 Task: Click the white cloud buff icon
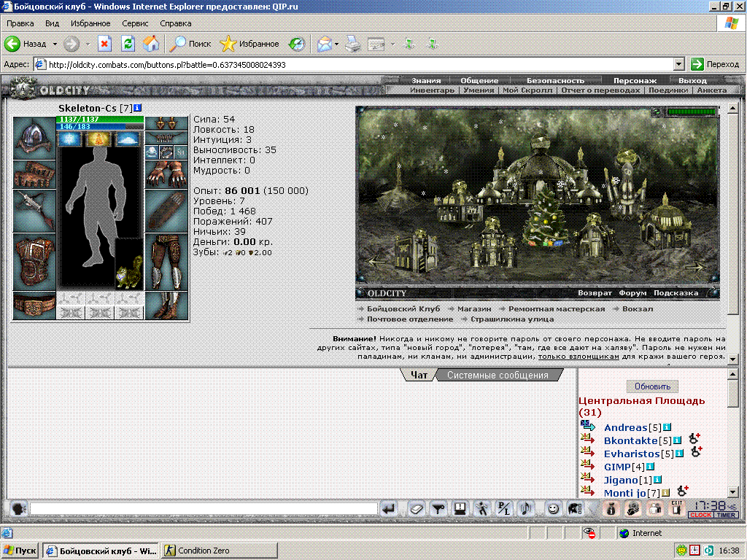point(127,139)
